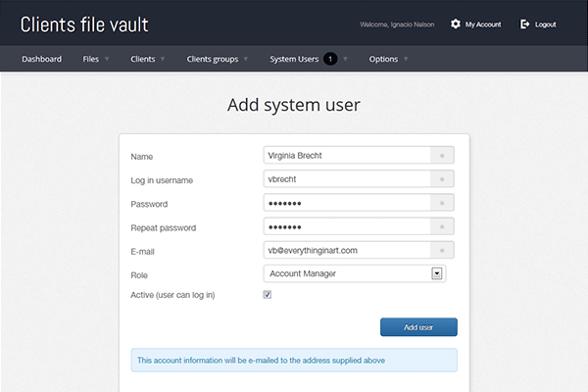The height and width of the screenshot is (392, 588).
Task: Click the Clients file vault title
Action: pos(84,24)
